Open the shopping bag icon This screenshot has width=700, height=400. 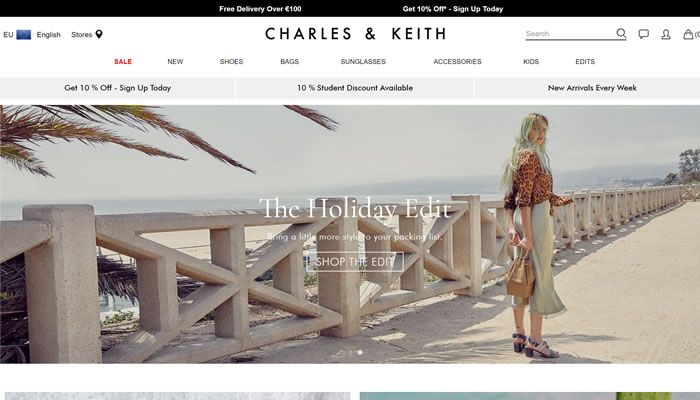(x=688, y=34)
